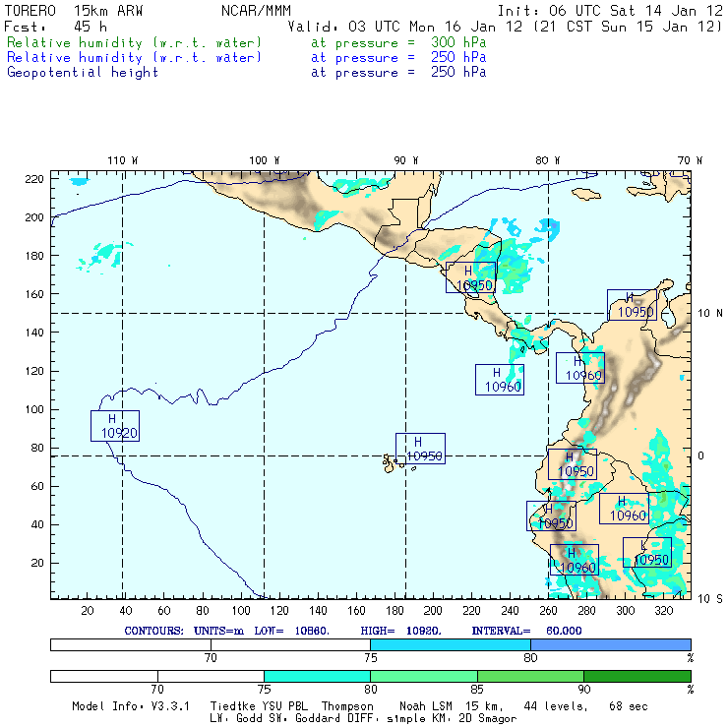
Task: Click the "H 10920" high label box
Action: click(115, 426)
